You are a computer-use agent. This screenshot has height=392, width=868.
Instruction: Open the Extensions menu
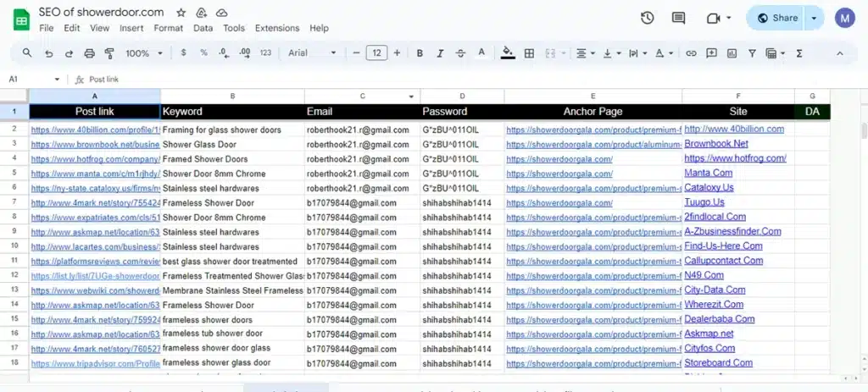click(277, 28)
